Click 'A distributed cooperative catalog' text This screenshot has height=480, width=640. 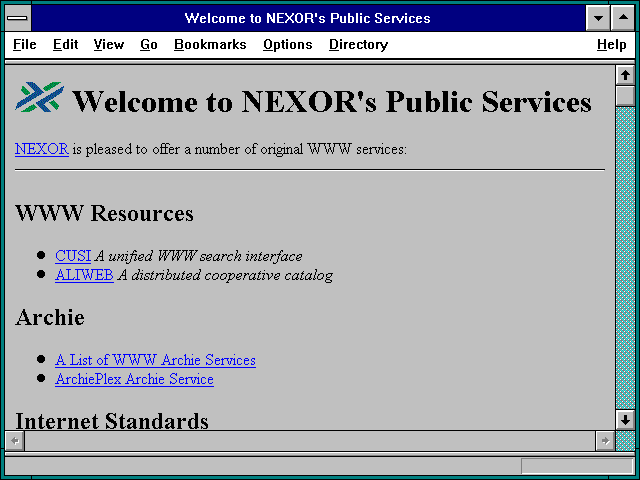coord(225,276)
